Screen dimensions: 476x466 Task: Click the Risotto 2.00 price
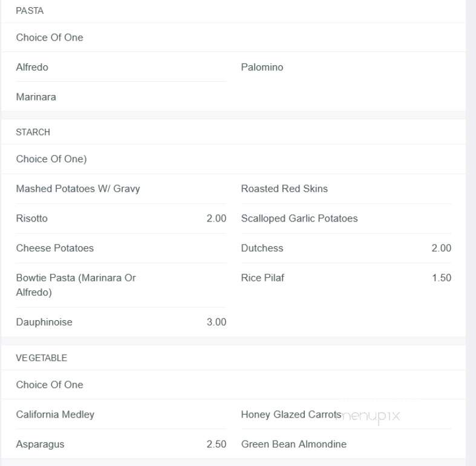click(217, 218)
